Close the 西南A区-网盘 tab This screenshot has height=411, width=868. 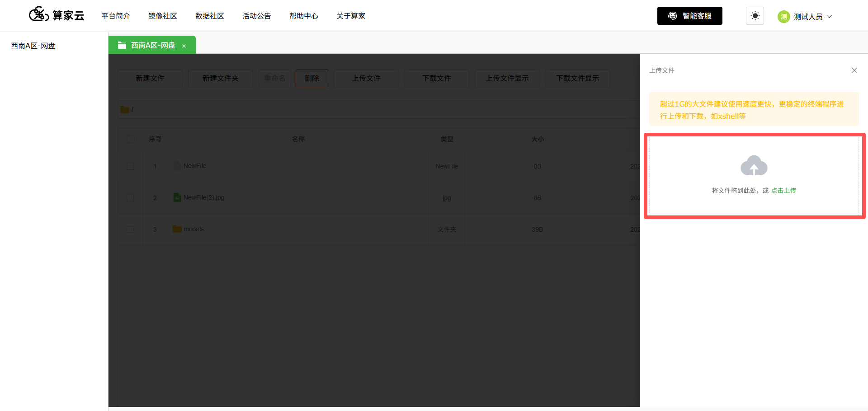click(184, 46)
